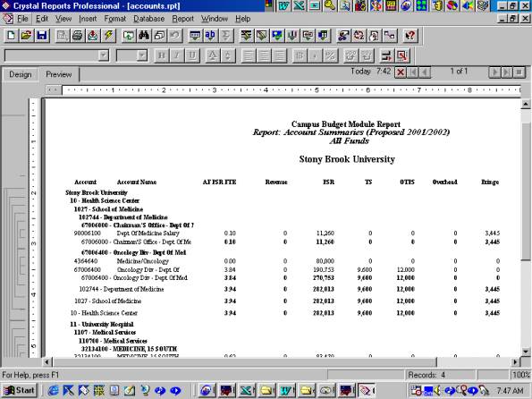Open the font name dropdown
This screenshot has width=532, height=399.
click(x=104, y=55)
